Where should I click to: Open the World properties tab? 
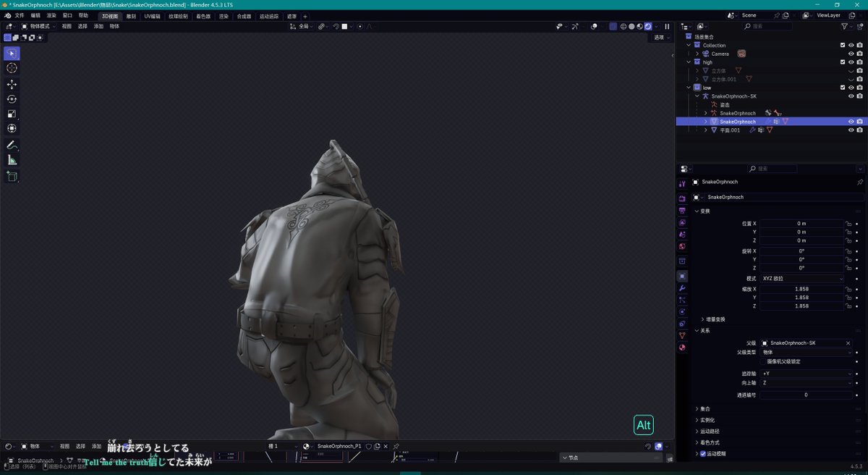click(x=682, y=246)
